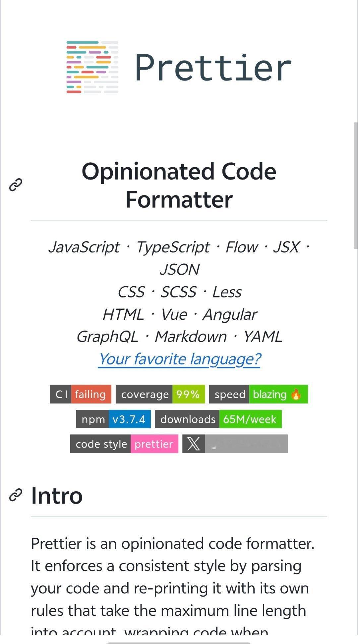Click the Opinionated Code Formatter heading

[x=179, y=186]
